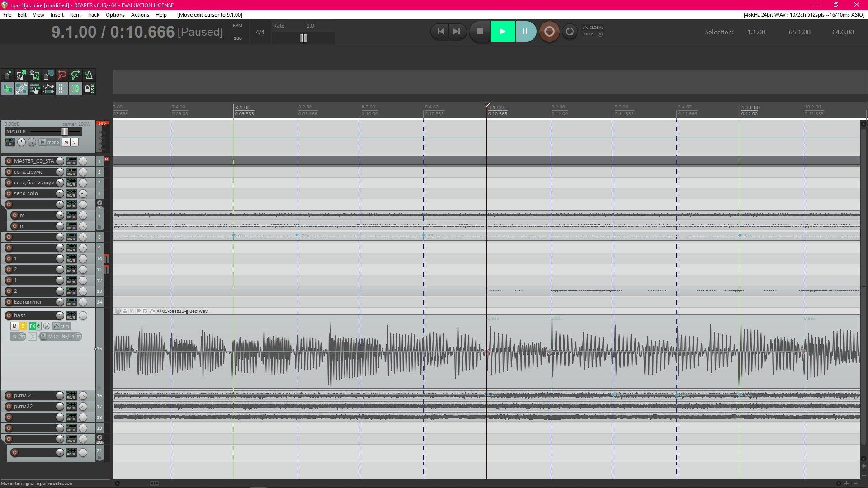Toggle the item grouping chain-link icon
The height and width of the screenshot is (488, 868).
click(x=21, y=89)
